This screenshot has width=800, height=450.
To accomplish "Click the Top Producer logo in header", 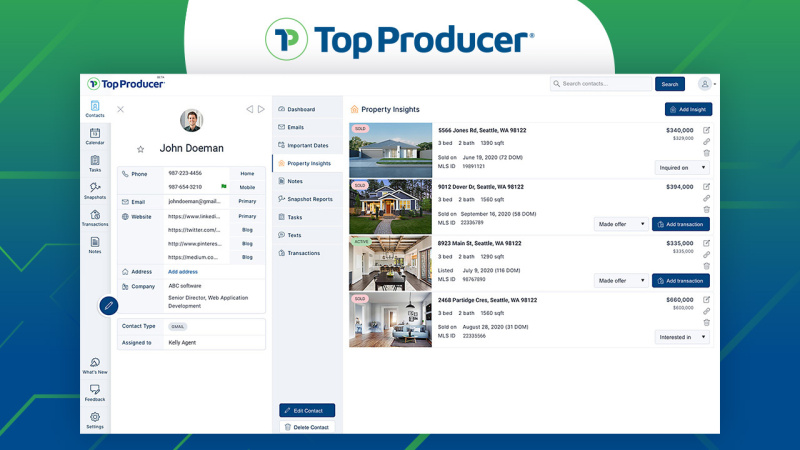I will click(x=126, y=84).
